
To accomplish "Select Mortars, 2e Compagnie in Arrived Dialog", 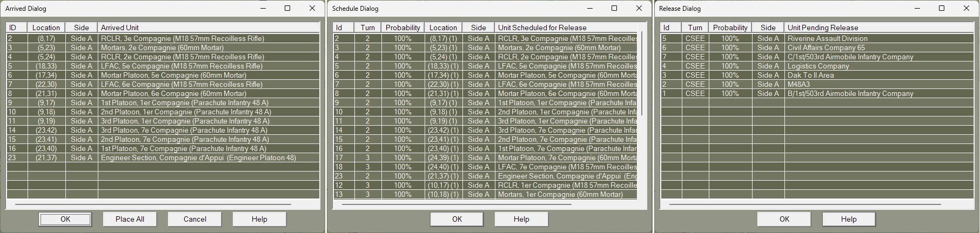I will [163, 47].
